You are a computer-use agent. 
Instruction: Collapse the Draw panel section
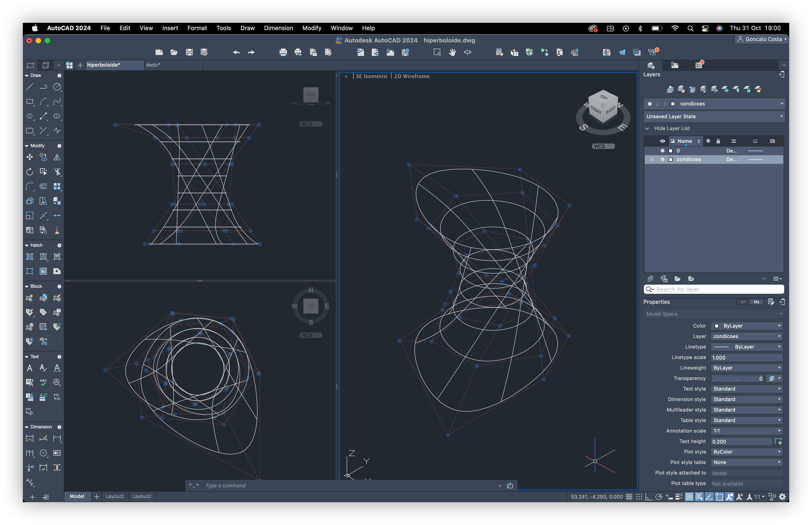pos(27,76)
